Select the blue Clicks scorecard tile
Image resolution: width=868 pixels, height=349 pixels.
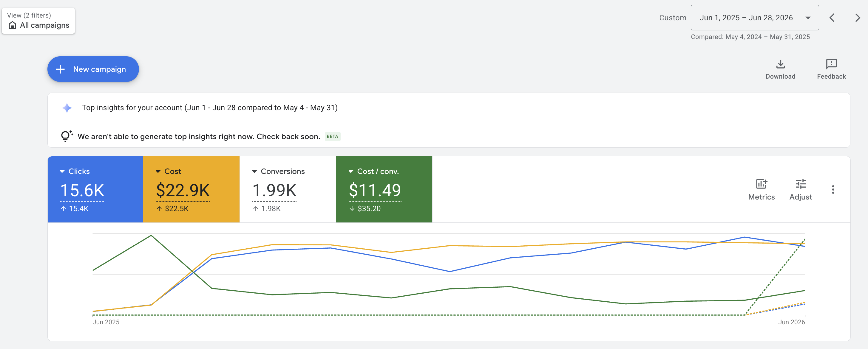[95, 189]
